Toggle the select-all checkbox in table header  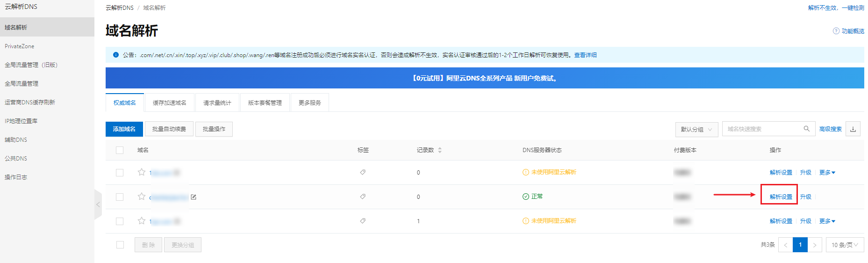(x=120, y=150)
